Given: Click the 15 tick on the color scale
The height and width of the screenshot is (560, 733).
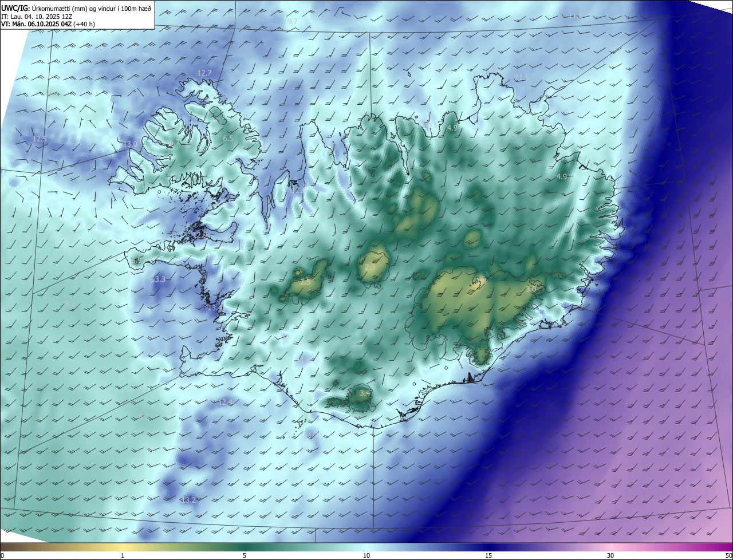Looking at the screenshot, I should click(488, 555).
